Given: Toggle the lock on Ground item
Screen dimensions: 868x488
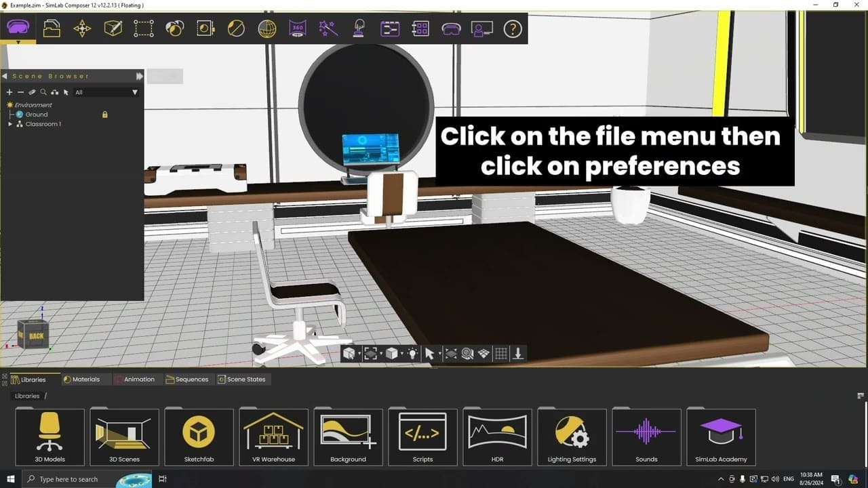Looking at the screenshot, I should [105, 115].
